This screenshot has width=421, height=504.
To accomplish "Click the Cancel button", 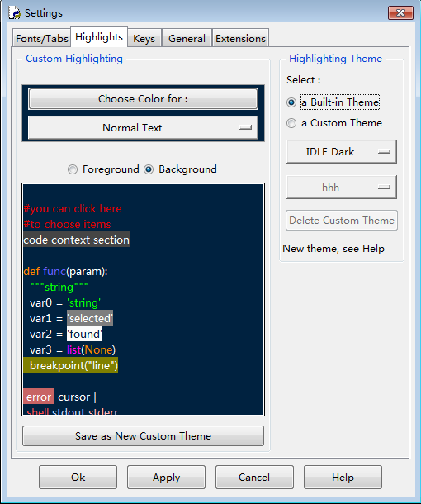I will pyautogui.click(x=254, y=478).
